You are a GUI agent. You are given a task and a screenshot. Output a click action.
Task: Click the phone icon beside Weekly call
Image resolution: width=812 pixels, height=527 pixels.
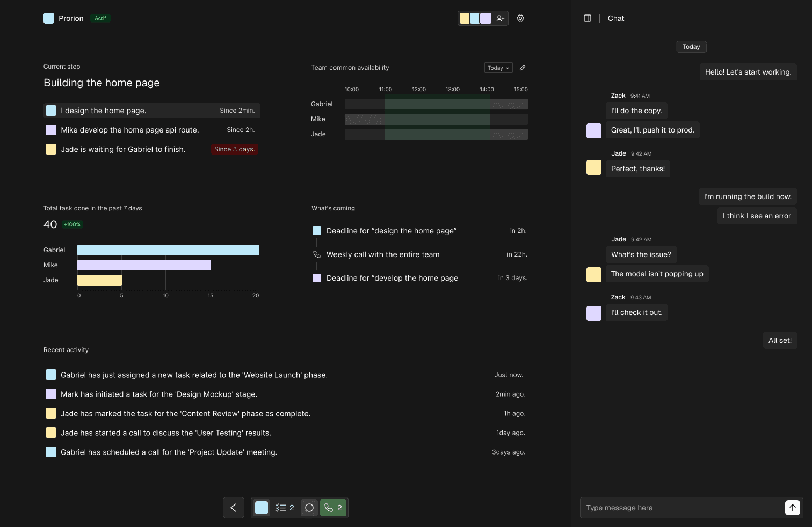tap(317, 254)
